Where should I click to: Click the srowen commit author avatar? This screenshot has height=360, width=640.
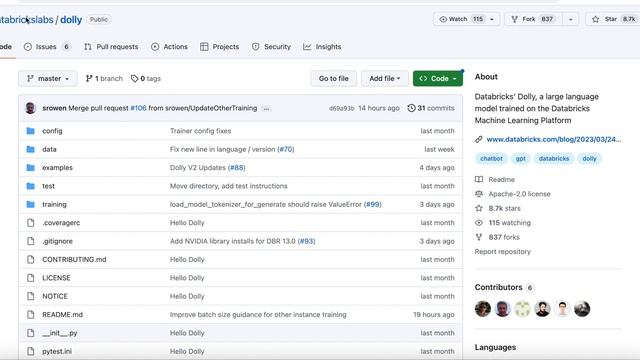[31, 108]
